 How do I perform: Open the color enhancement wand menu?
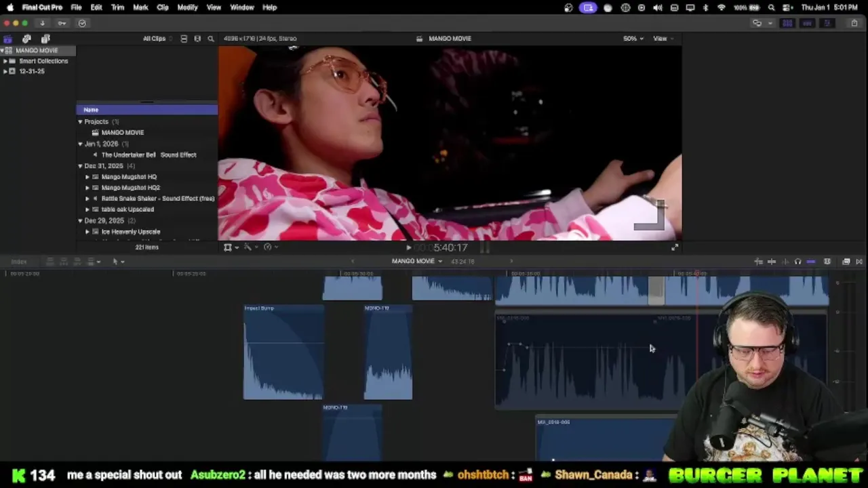click(x=250, y=247)
